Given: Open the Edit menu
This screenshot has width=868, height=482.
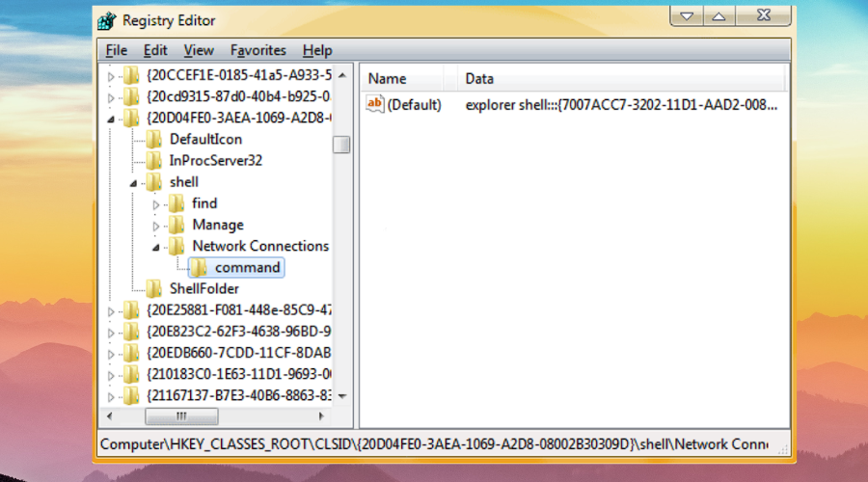Looking at the screenshot, I should [155, 50].
